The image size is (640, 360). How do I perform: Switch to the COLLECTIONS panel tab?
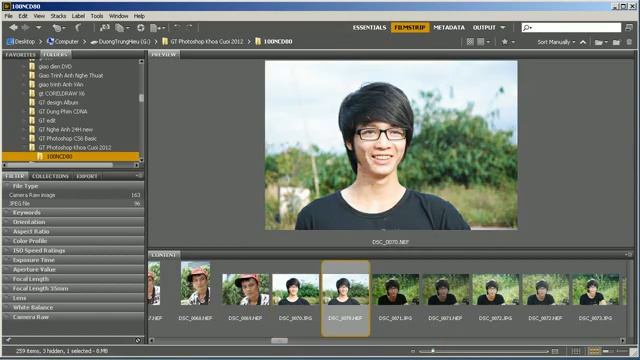(x=50, y=176)
